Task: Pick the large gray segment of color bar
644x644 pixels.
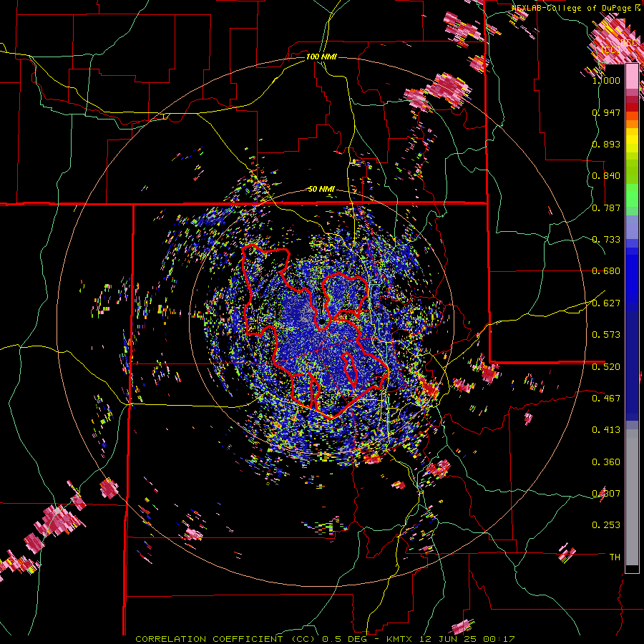Action: (x=632, y=497)
